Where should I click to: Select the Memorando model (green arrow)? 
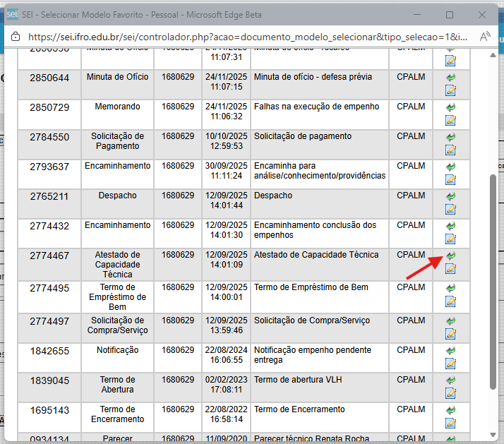click(x=450, y=107)
